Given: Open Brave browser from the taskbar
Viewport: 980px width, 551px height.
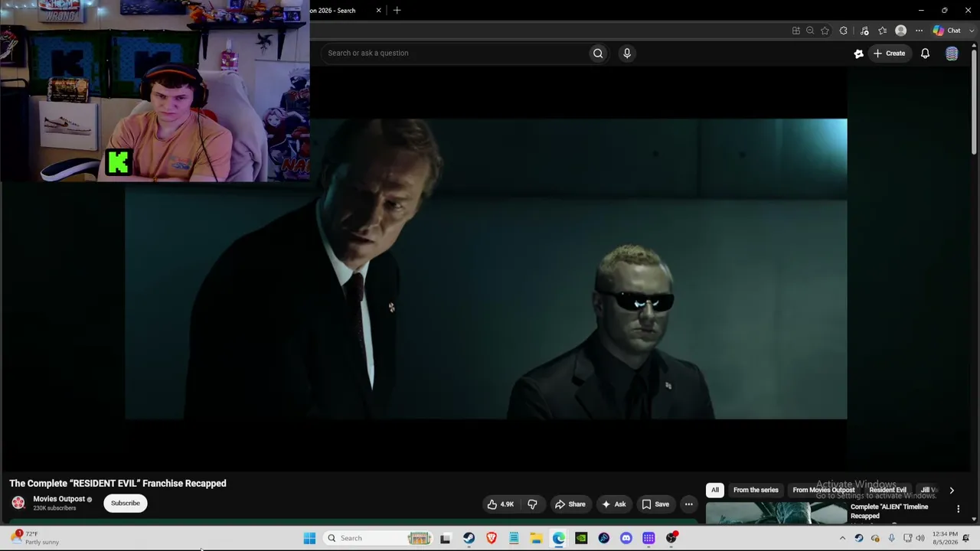Looking at the screenshot, I should pyautogui.click(x=492, y=538).
